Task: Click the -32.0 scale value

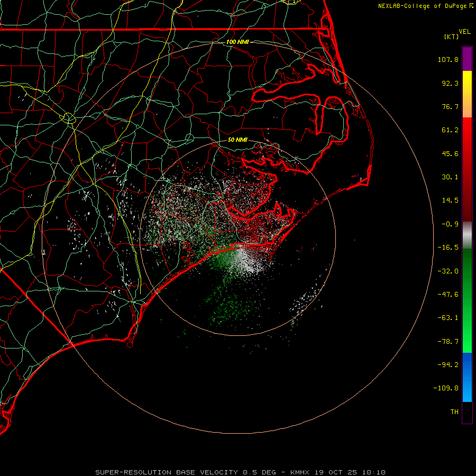Action: 448,271
